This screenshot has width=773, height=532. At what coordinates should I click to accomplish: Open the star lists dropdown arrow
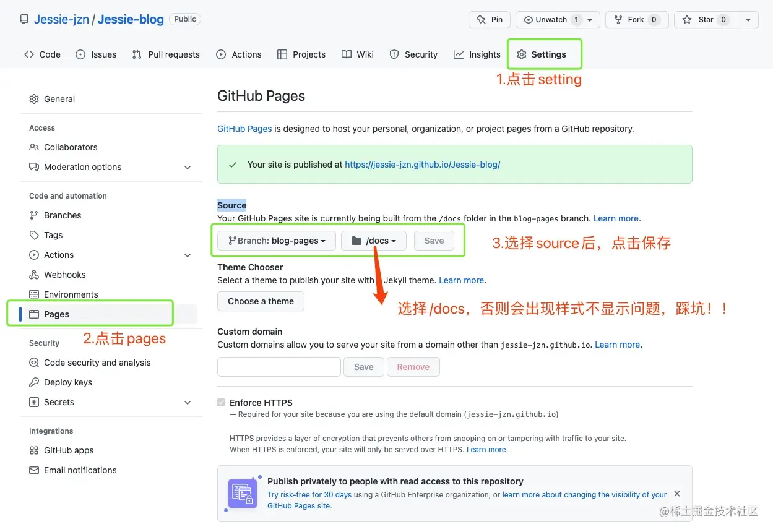point(748,20)
